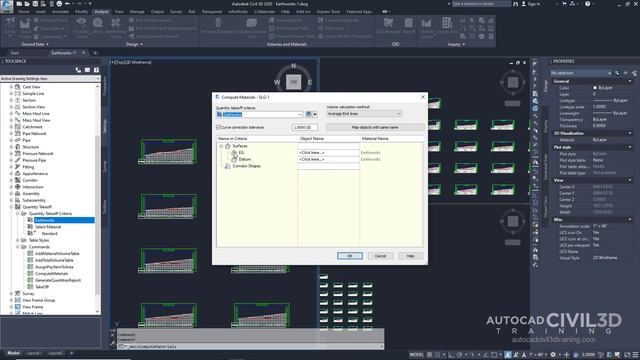Expand the Table Styles tree node
The height and width of the screenshot is (360, 640).
point(18,240)
